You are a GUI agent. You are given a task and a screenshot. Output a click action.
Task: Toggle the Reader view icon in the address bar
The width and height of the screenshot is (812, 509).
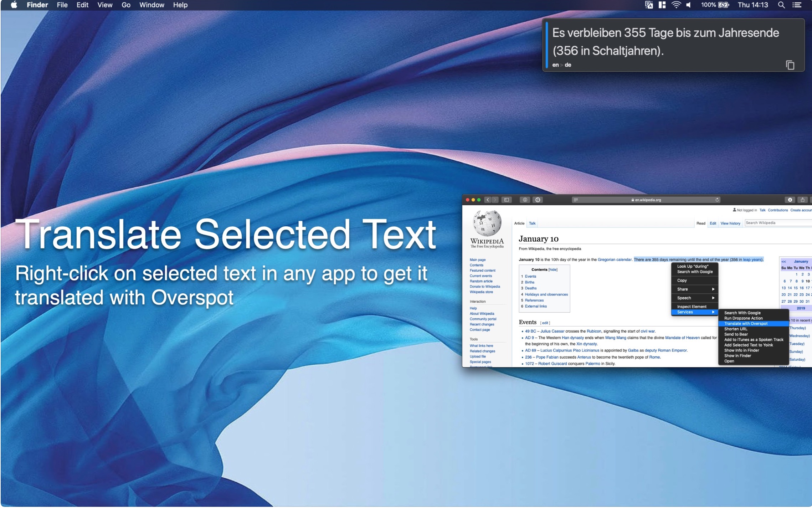click(x=575, y=200)
